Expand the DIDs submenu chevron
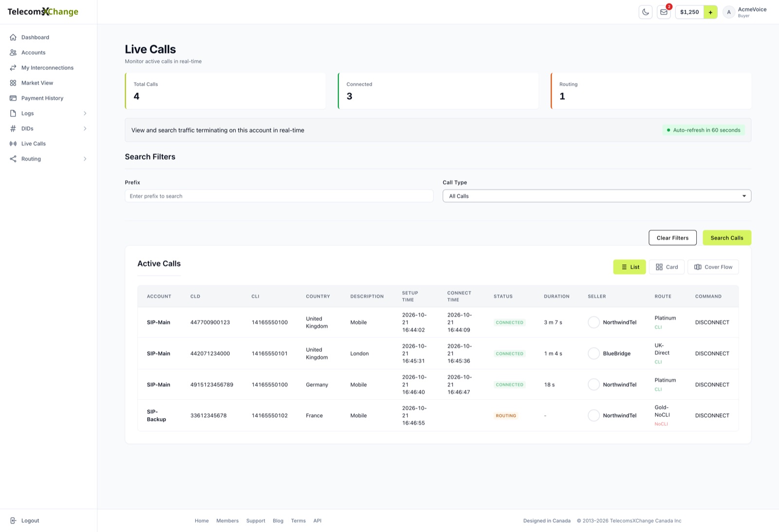The width and height of the screenshot is (779, 532). click(x=85, y=128)
